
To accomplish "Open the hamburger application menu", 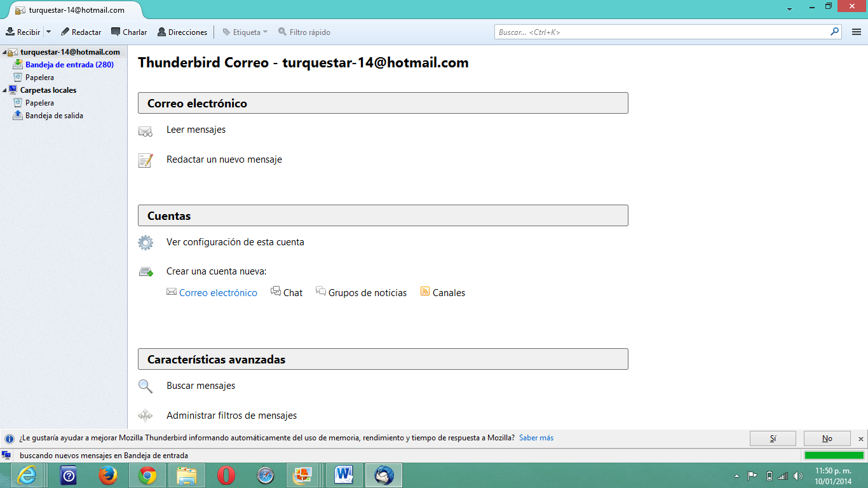I will [x=856, y=32].
